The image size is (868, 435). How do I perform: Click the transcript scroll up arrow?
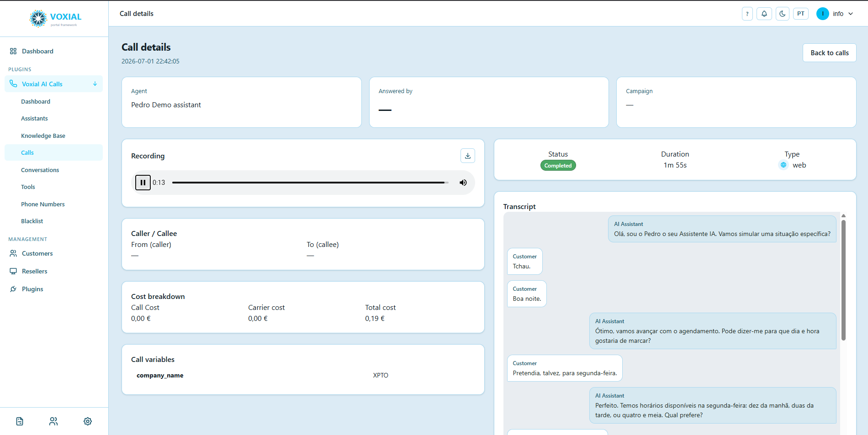[843, 215]
